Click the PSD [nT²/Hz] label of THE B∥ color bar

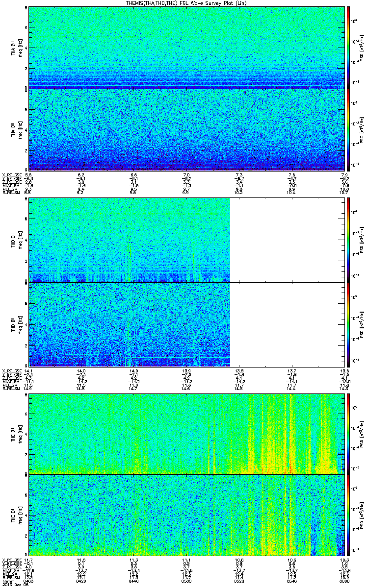pos(363,515)
